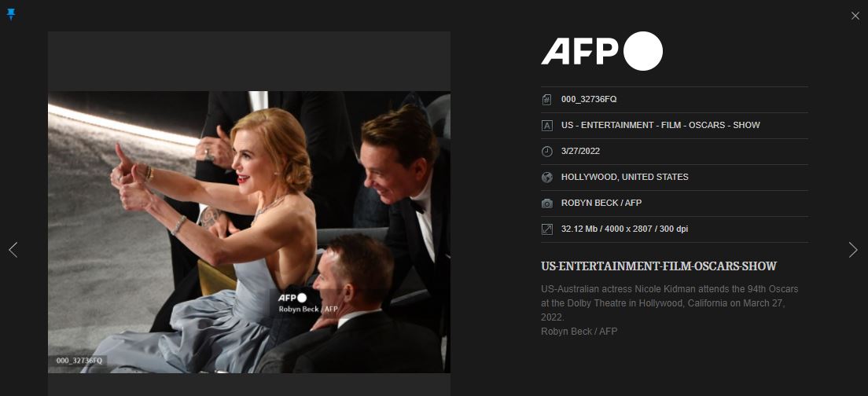Go to the previous photo arrow
Viewport: 868px width, 396px height.
pyautogui.click(x=13, y=250)
